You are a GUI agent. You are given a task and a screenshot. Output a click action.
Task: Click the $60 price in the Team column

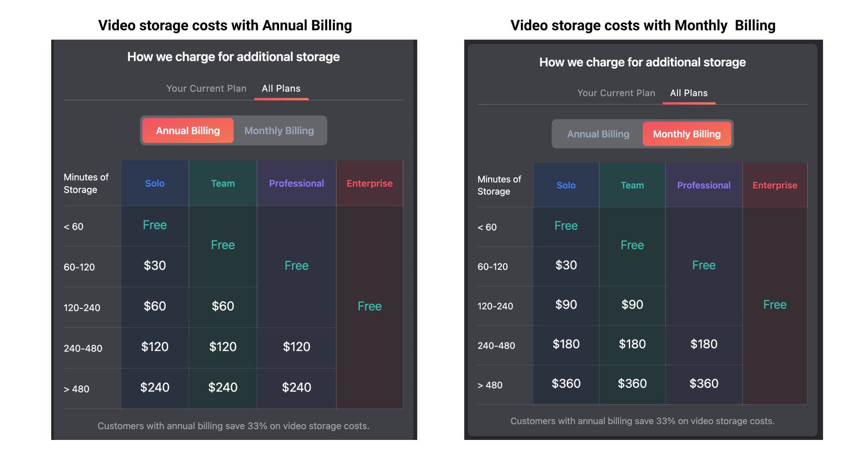click(x=223, y=306)
